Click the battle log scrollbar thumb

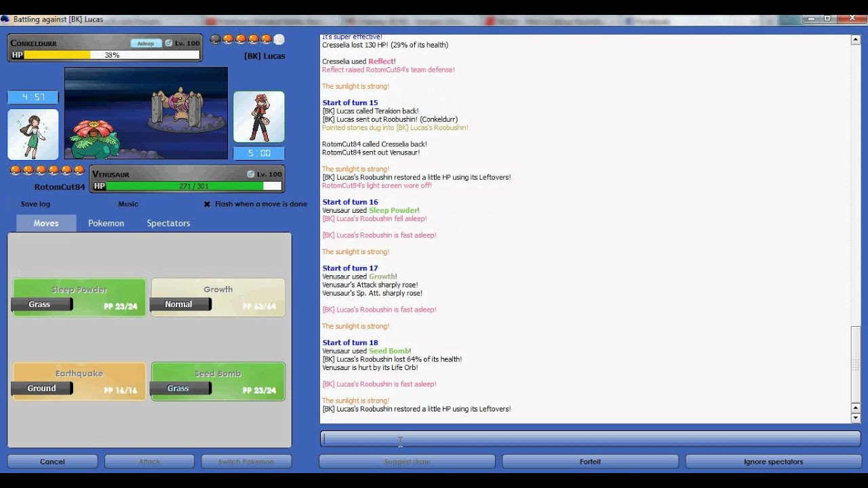click(x=856, y=365)
